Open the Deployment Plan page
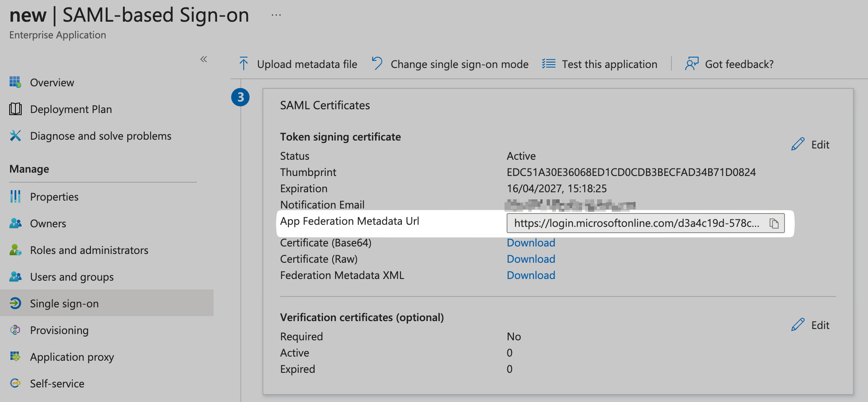Screen dimensions: 868x402 (71, 109)
